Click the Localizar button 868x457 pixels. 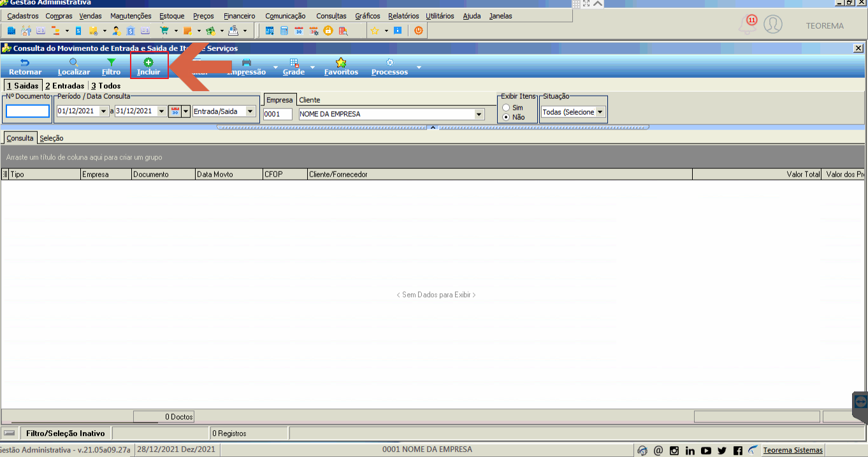(x=74, y=66)
